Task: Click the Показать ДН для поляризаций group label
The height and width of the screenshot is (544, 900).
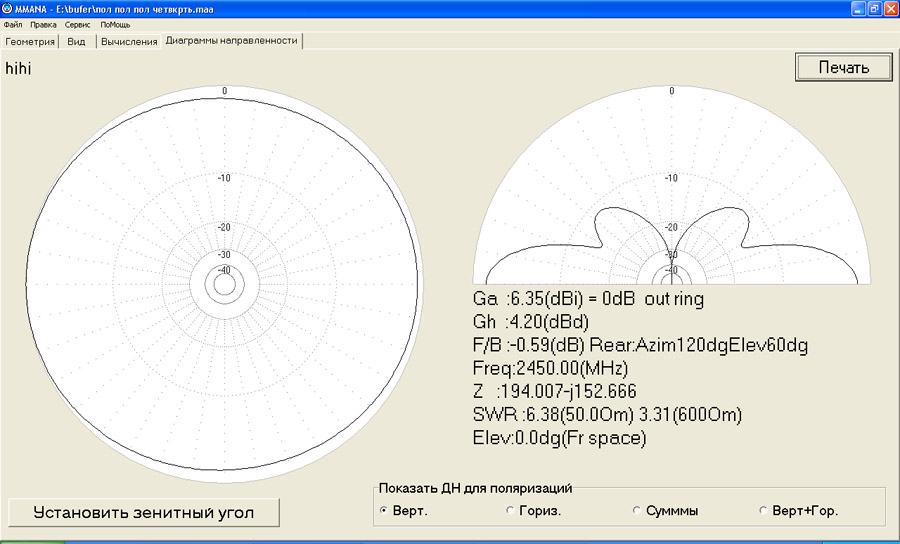Action: coord(475,488)
